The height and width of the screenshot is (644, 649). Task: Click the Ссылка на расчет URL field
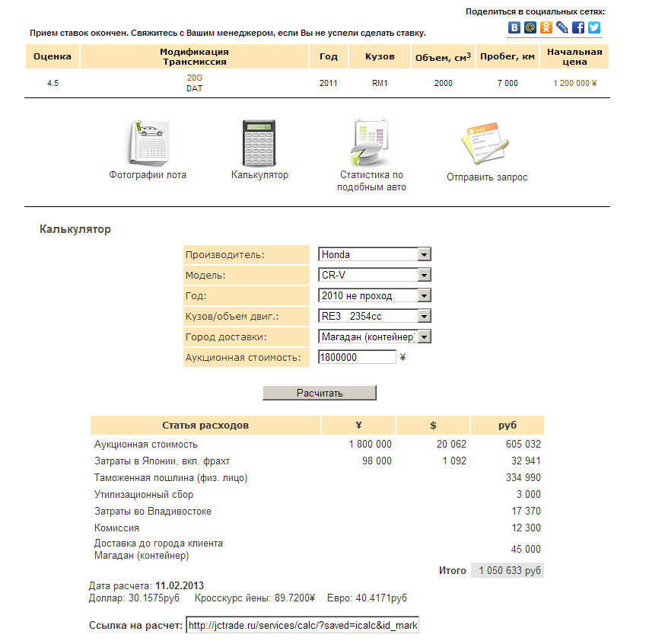pos(302,626)
